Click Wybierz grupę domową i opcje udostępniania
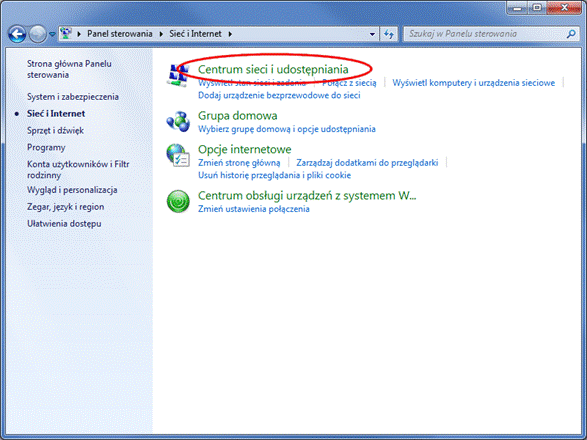Screen dimensions: 587x440 coord(286,129)
